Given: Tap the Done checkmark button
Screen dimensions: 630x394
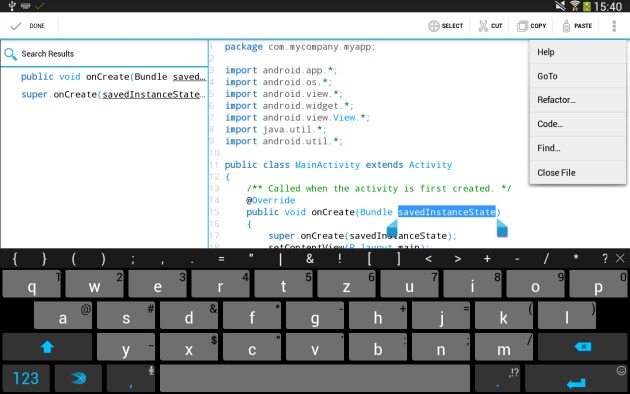Looking at the screenshot, I should (28, 26).
